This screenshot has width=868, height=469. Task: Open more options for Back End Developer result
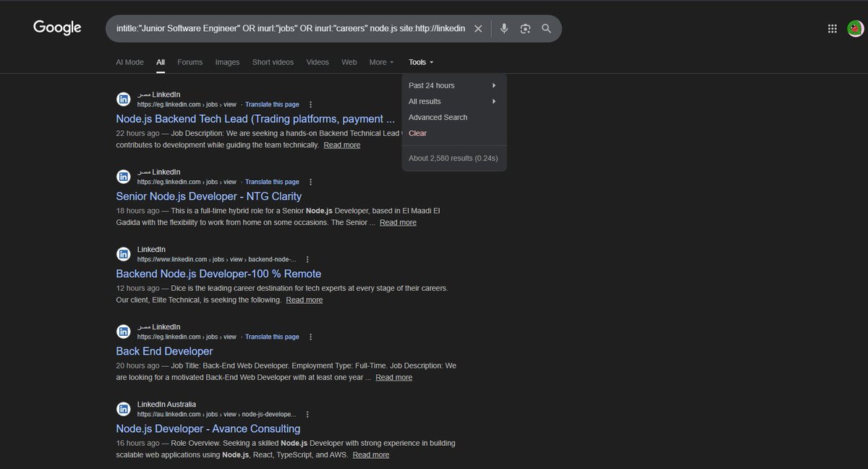point(311,337)
